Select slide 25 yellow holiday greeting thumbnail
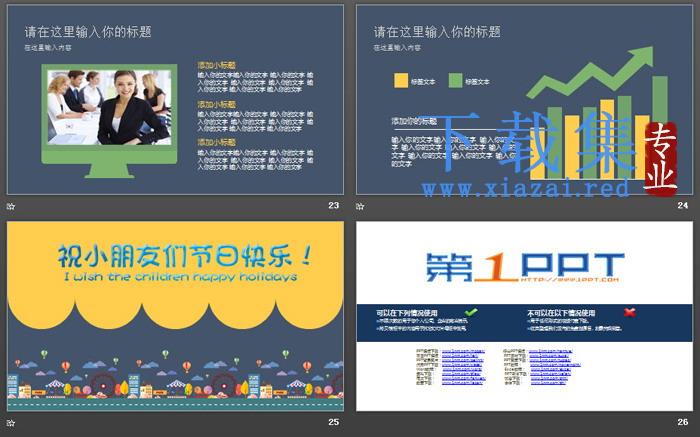The image size is (700, 437). pos(175,316)
